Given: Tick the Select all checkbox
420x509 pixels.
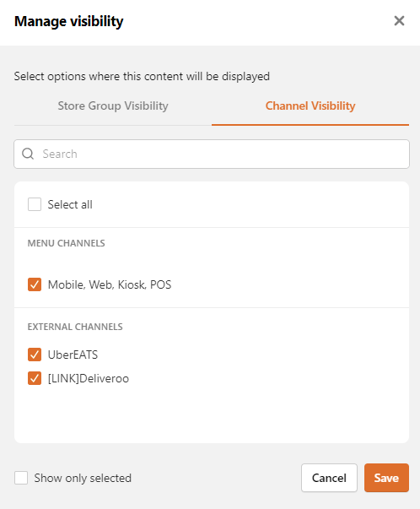Looking at the screenshot, I should click(35, 204).
